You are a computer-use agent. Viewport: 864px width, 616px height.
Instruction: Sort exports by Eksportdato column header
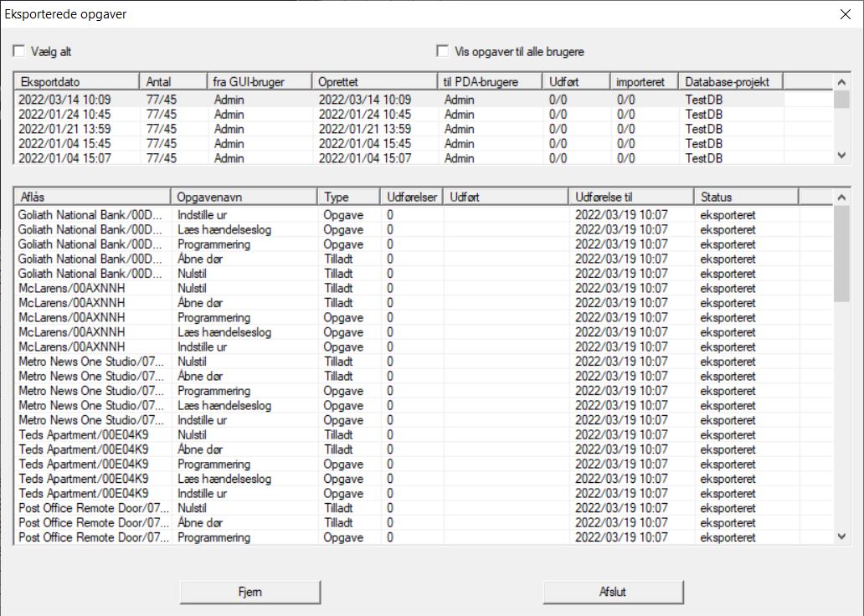tap(76, 81)
